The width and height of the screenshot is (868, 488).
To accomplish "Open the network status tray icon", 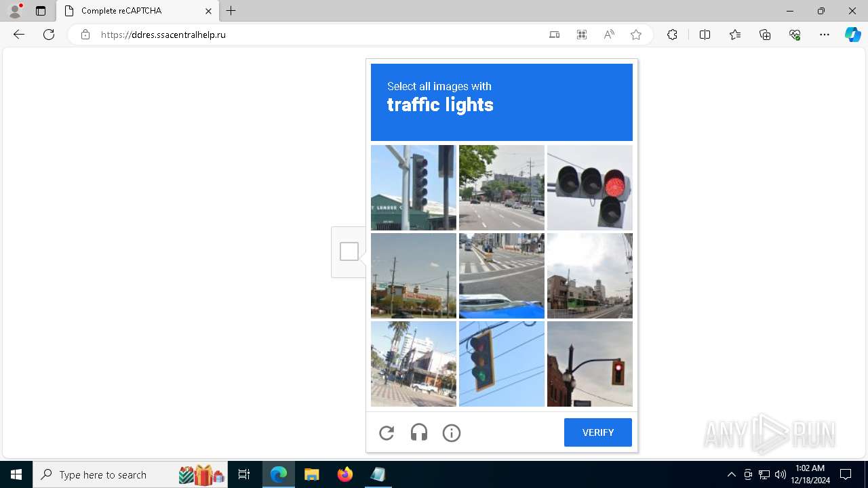I will pyautogui.click(x=764, y=474).
